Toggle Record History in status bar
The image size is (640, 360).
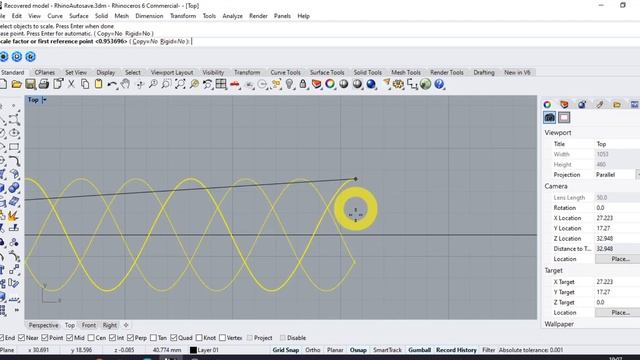[456, 350]
